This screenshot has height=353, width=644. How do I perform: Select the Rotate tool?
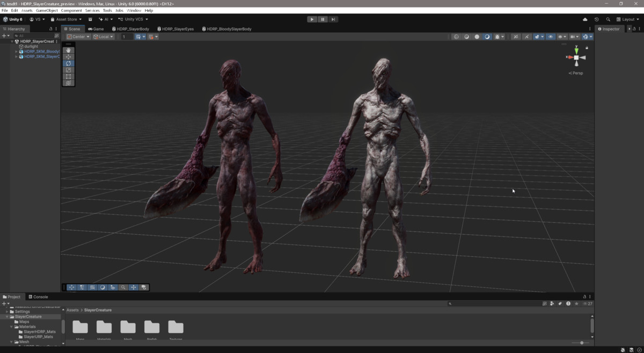[68, 63]
